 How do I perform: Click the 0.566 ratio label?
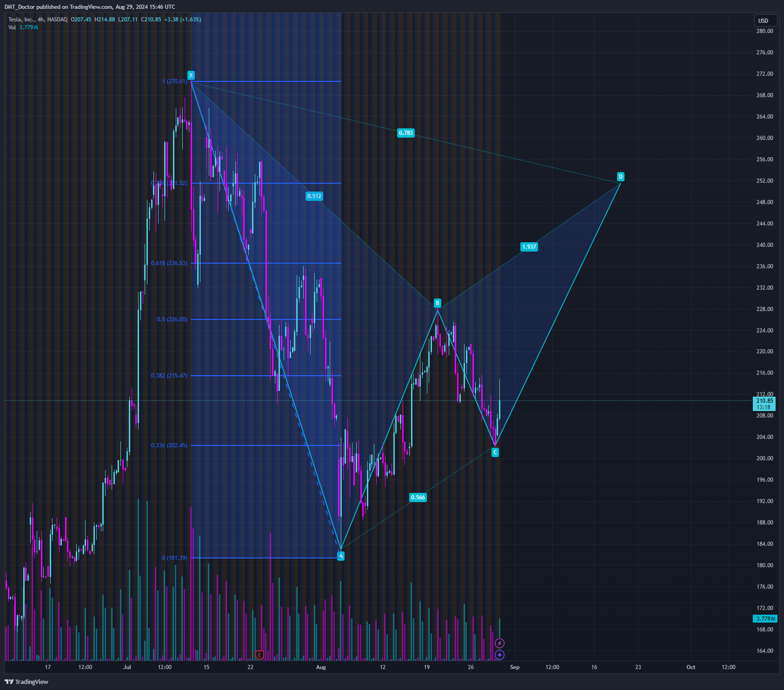pyautogui.click(x=418, y=498)
